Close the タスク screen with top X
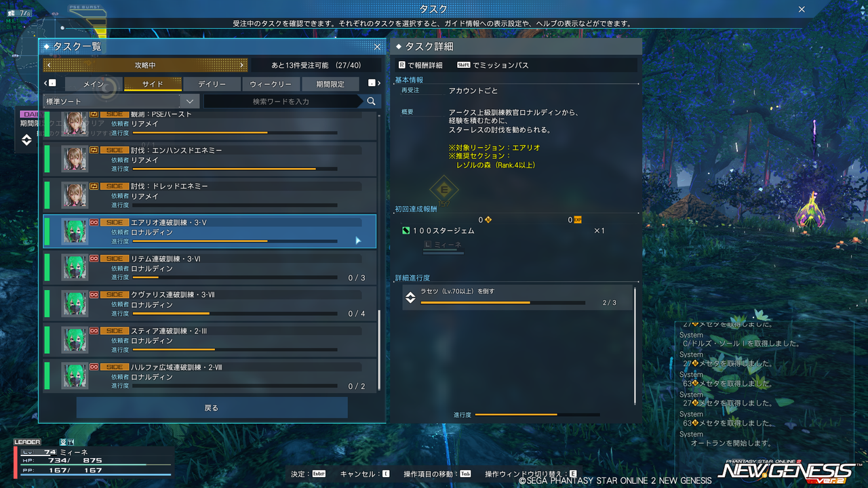 802,9
